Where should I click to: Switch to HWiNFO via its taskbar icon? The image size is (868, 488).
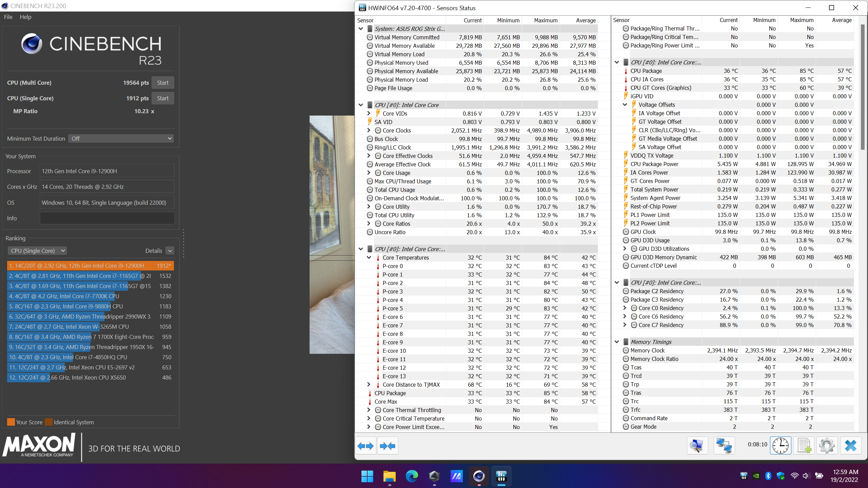pos(501,476)
